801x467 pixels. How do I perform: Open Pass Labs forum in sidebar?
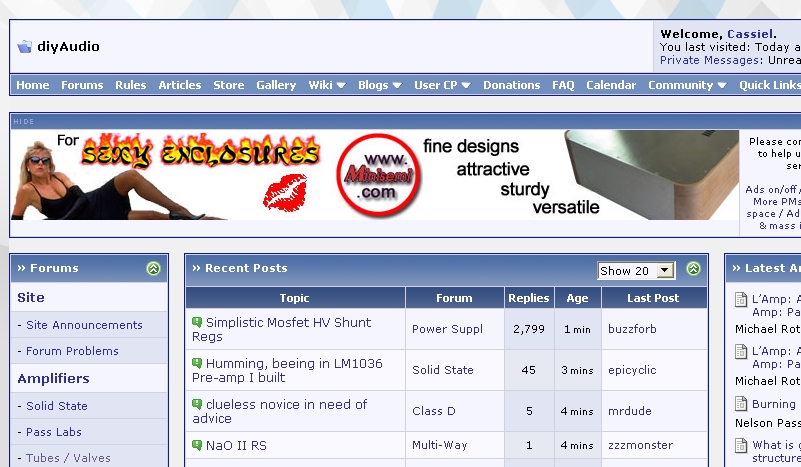pyautogui.click(x=54, y=432)
